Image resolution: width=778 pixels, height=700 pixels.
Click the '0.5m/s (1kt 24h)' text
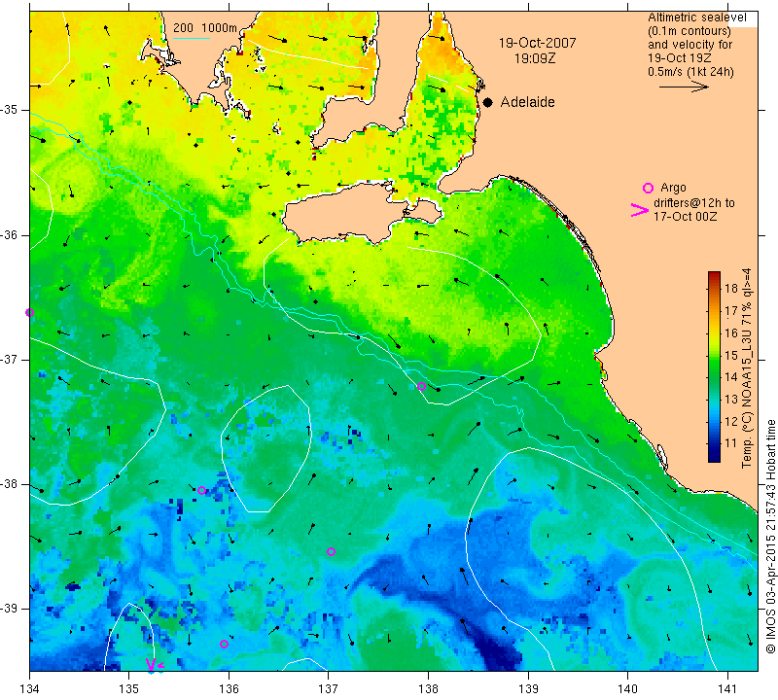[x=690, y=72]
